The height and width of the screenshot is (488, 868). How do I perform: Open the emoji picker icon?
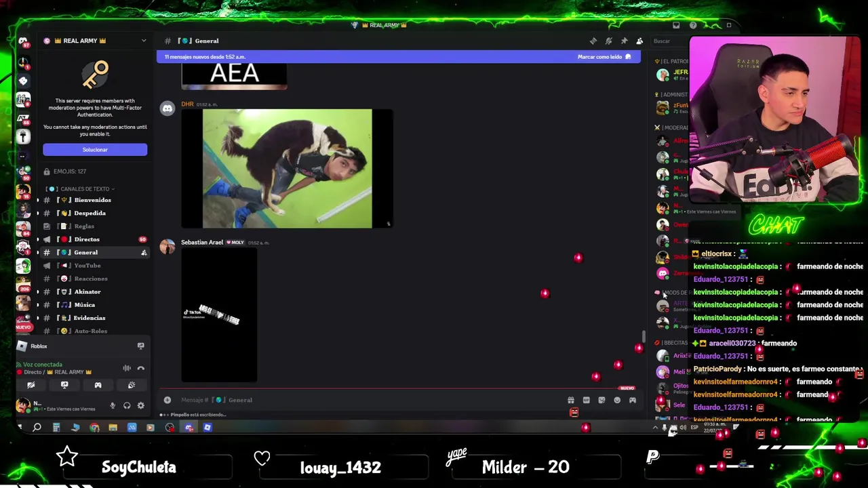coord(617,400)
